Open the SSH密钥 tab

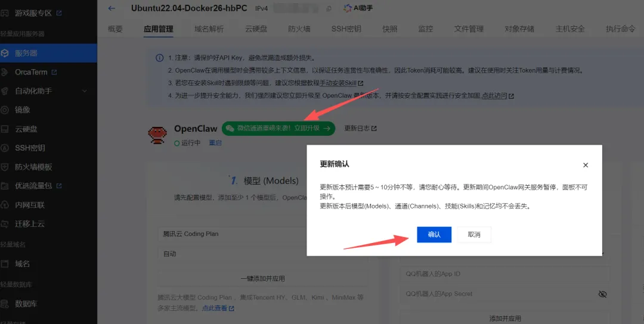click(346, 29)
